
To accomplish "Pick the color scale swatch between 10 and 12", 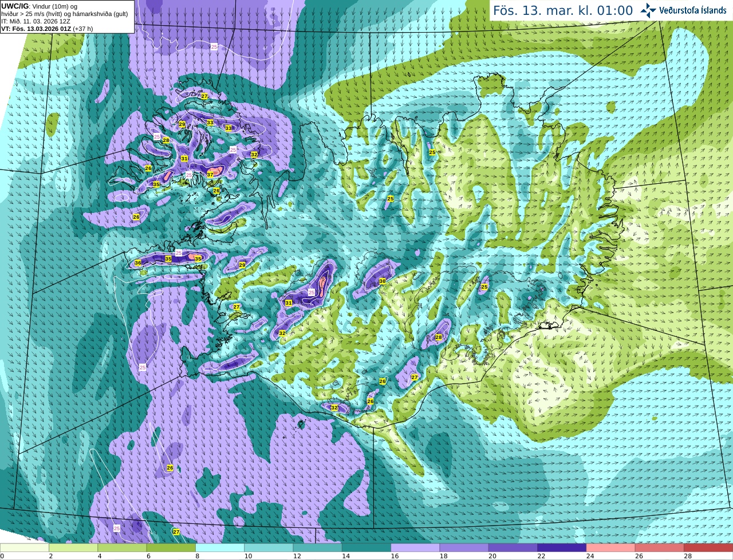I will [269, 547].
